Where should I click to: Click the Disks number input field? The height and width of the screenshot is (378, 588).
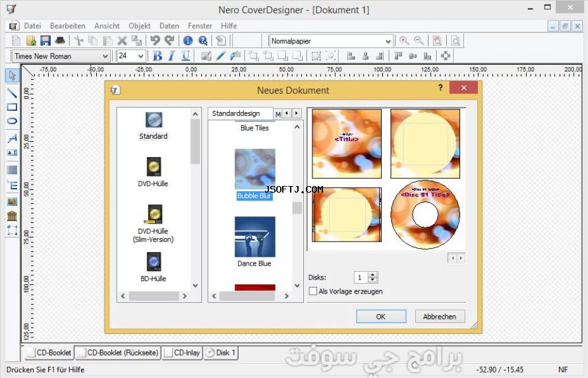coord(361,278)
